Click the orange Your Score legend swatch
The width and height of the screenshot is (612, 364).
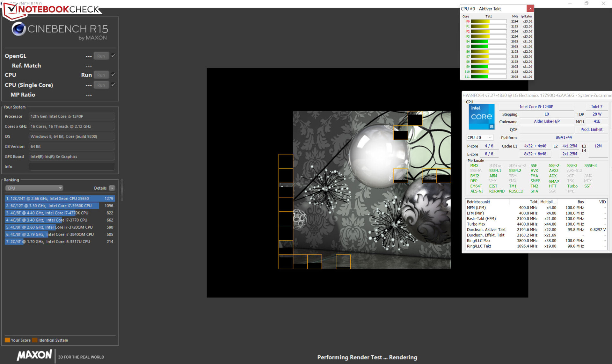coord(7,340)
